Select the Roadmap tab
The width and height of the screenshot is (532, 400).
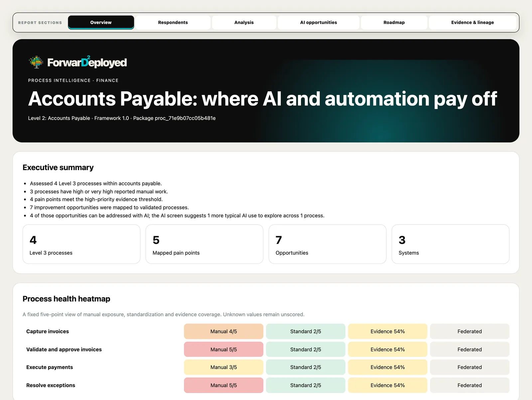(394, 22)
